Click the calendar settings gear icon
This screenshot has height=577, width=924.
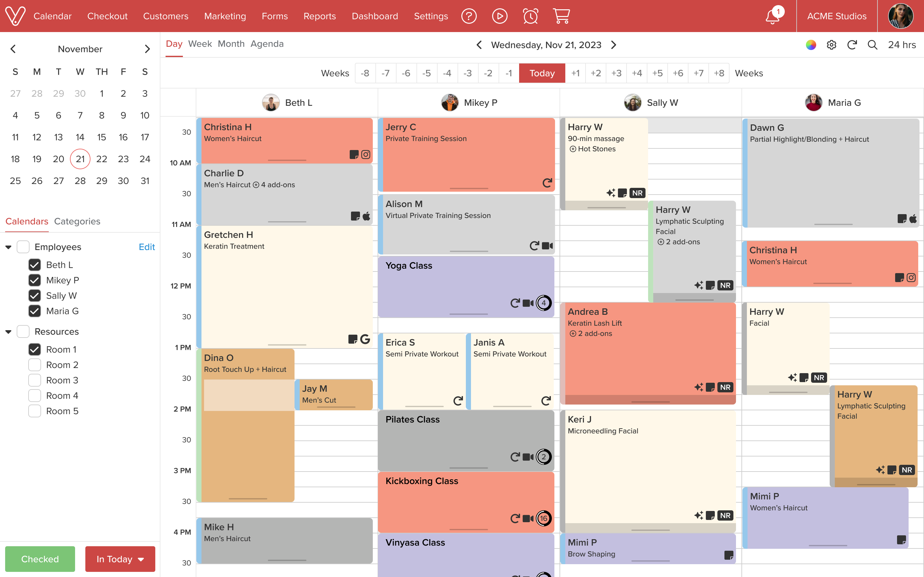pos(831,45)
